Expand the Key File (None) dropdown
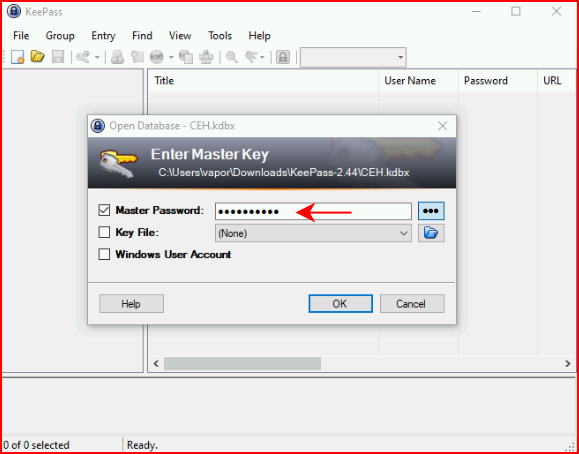579x454 pixels. [x=313, y=233]
